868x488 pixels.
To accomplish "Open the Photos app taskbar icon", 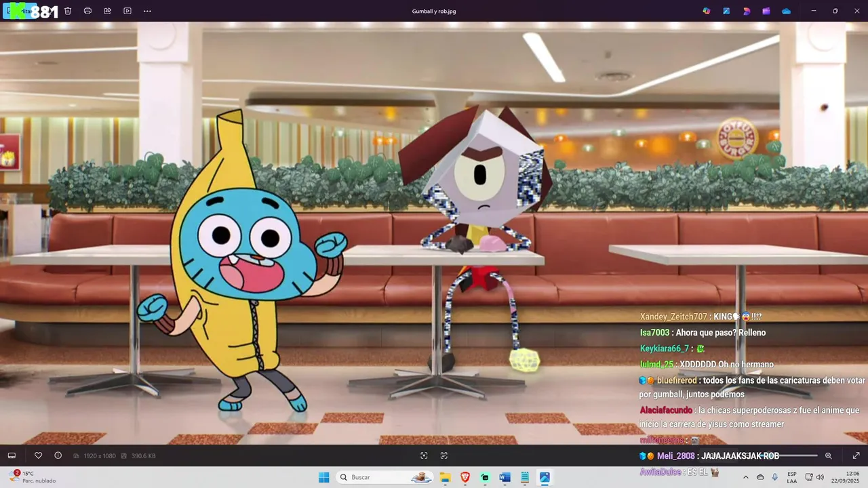I will point(545,477).
